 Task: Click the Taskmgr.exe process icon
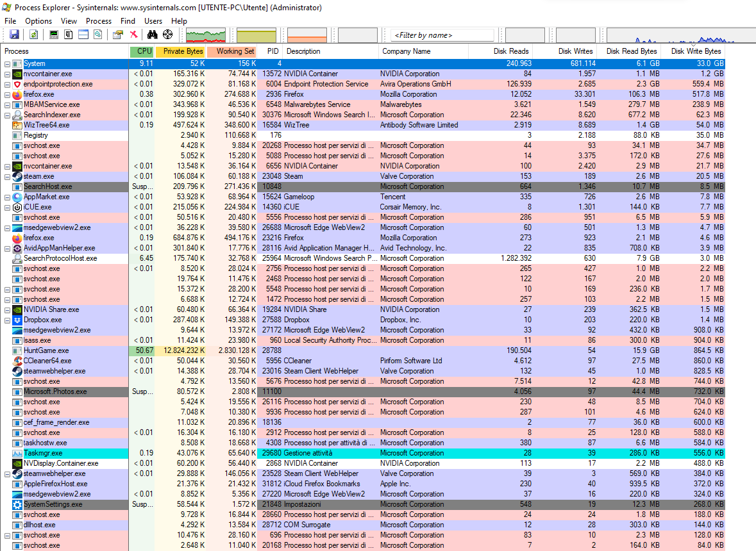(x=17, y=453)
